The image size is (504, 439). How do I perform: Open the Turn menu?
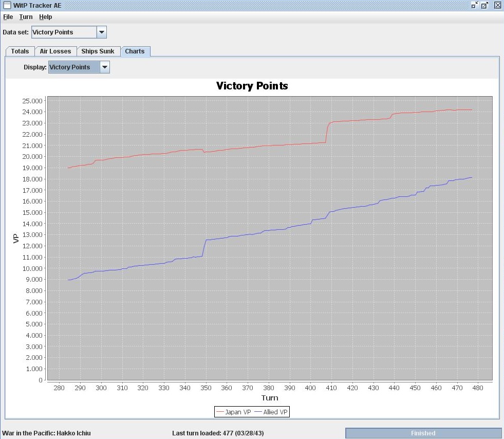tap(26, 17)
